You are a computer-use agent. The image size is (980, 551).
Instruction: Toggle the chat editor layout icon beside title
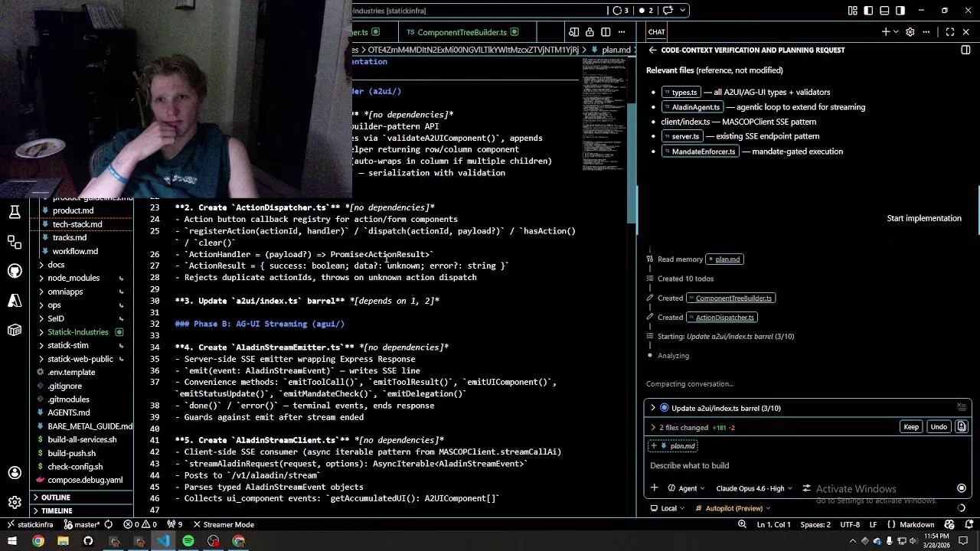pyautogui.click(x=965, y=50)
